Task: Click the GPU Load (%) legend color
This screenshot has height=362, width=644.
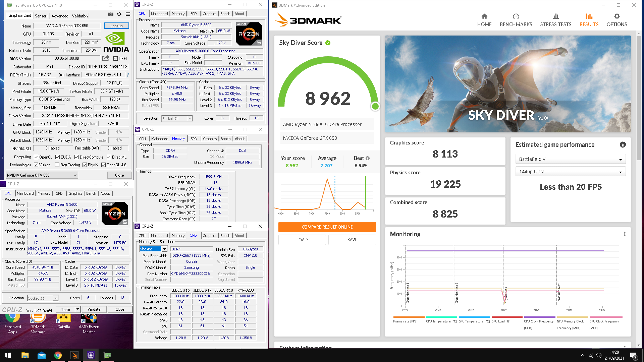Action: tap(507, 317)
